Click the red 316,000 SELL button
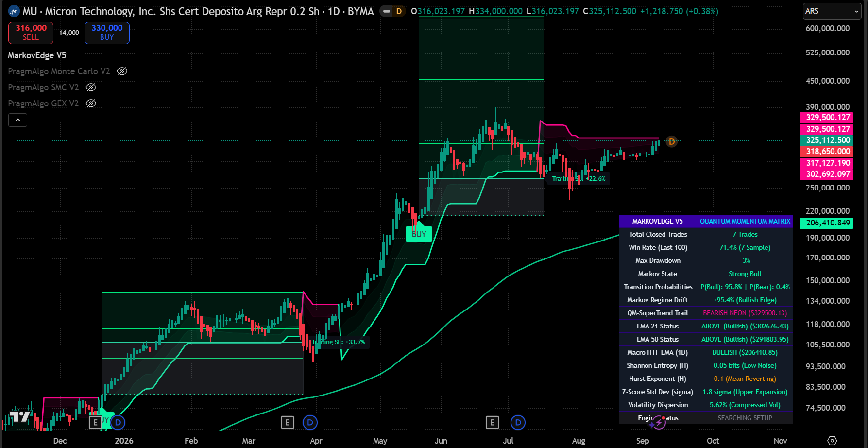The image size is (868, 448). pos(31,33)
